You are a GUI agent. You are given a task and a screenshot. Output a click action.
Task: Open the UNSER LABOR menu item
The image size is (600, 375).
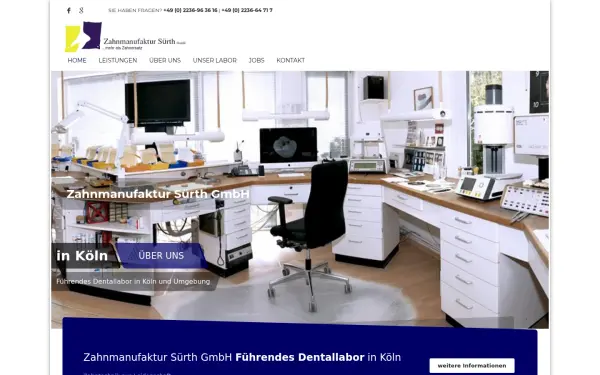pos(215,60)
